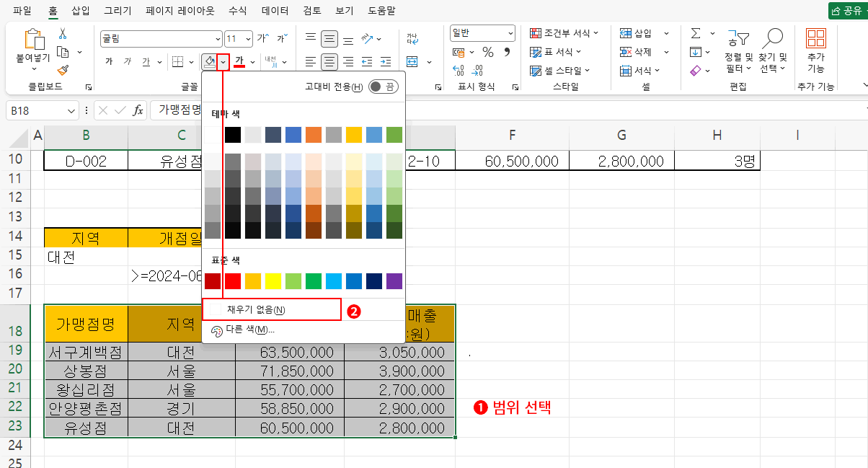The image size is (868, 468).
Task: Click the AutoSum sigma icon
Action: [x=696, y=33]
